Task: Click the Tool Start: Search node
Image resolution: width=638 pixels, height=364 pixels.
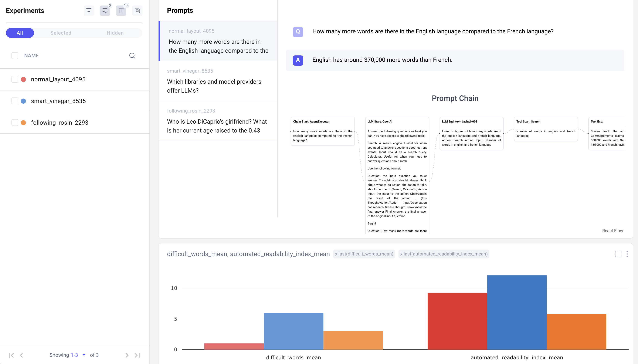Action: click(546, 129)
